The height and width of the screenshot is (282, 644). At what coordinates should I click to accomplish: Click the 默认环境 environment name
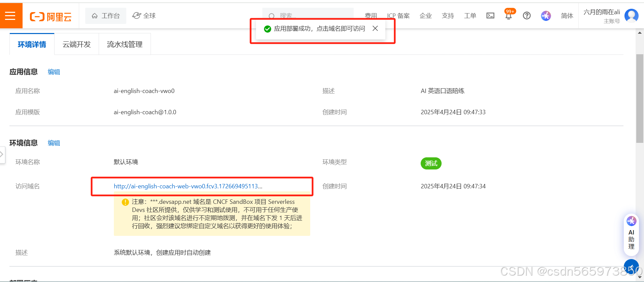tap(126, 162)
